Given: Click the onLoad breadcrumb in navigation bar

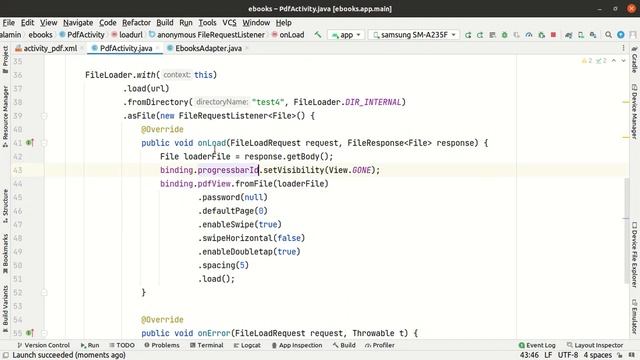Looking at the screenshot, I should pos(288,35).
